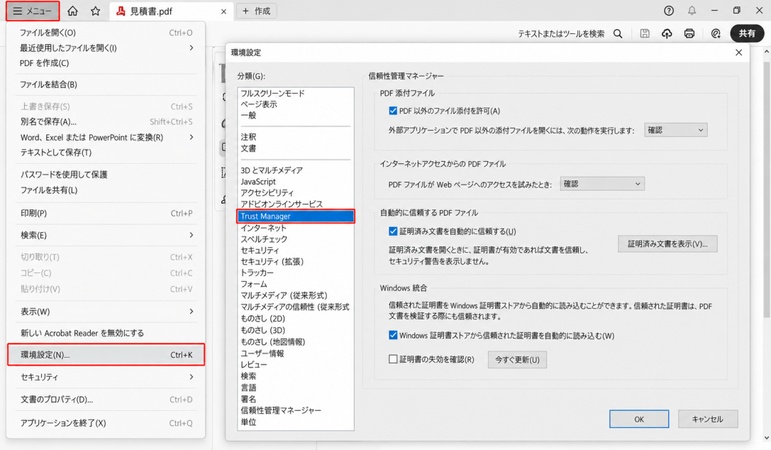Go to the Home icon
The image size is (771, 450).
click(73, 11)
